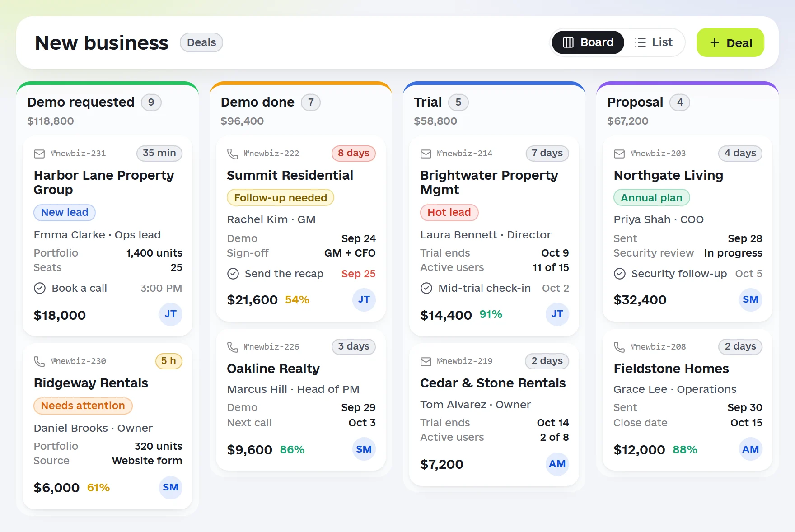Open the Fieldstone Homes deal title

pyautogui.click(x=671, y=369)
